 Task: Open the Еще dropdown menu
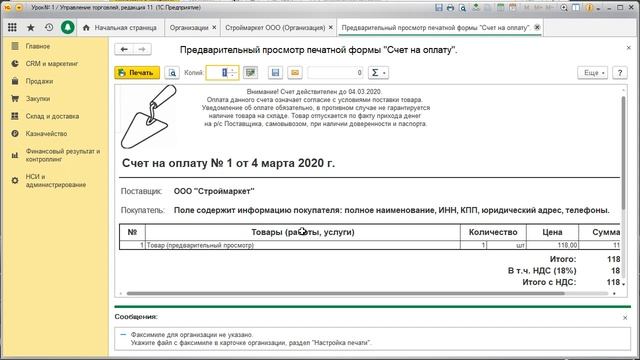pyautogui.click(x=593, y=73)
